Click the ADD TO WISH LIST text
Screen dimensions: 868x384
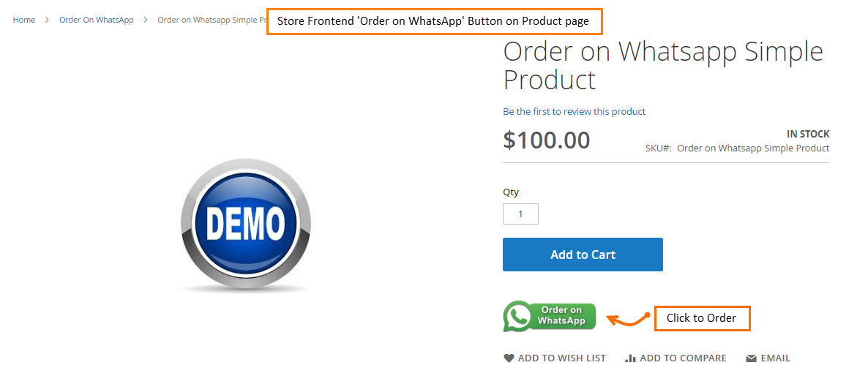coord(561,358)
